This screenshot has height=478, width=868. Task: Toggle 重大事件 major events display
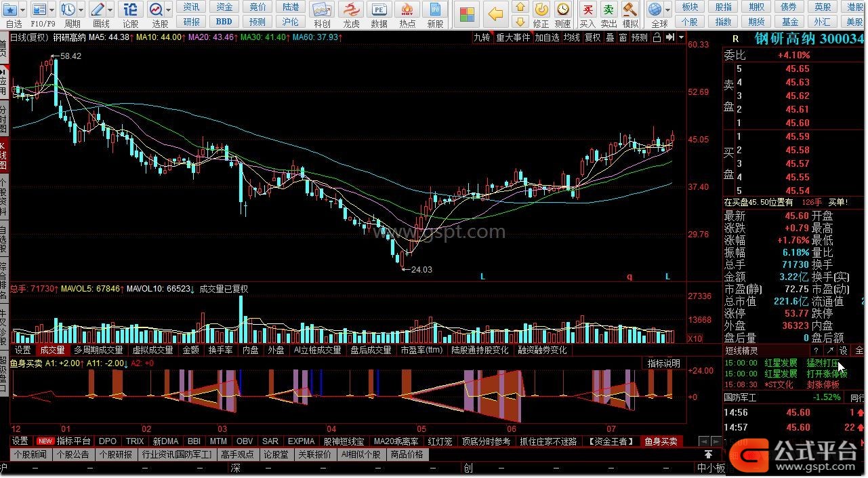pyautogui.click(x=513, y=38)
